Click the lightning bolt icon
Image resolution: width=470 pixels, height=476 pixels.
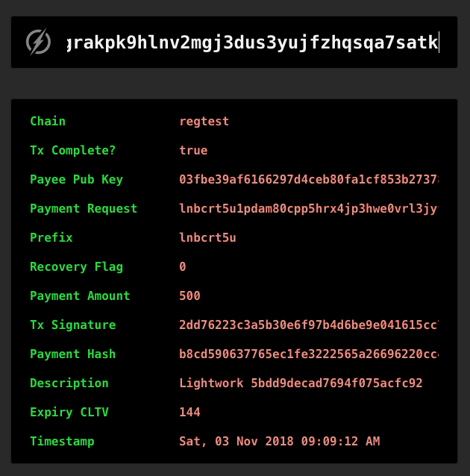38,42
